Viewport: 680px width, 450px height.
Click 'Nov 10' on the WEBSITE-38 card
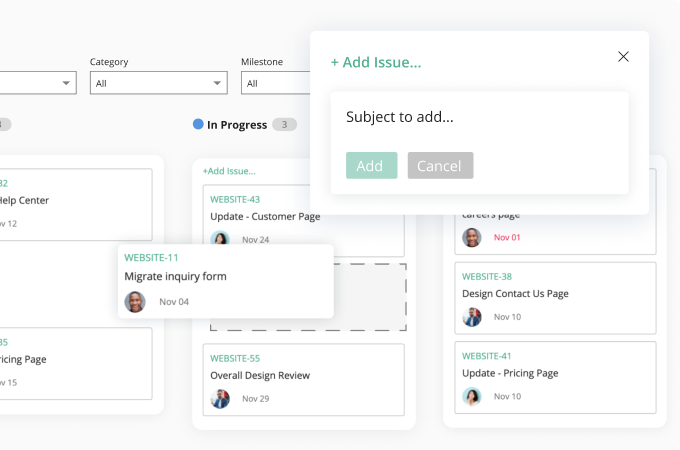pos(507,317)
